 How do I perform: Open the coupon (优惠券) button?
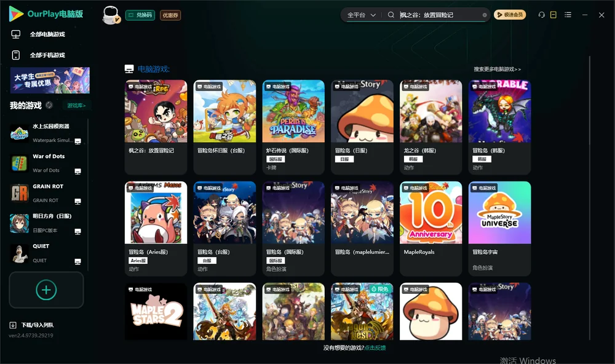pyautogui.click(x=170, y=15)
